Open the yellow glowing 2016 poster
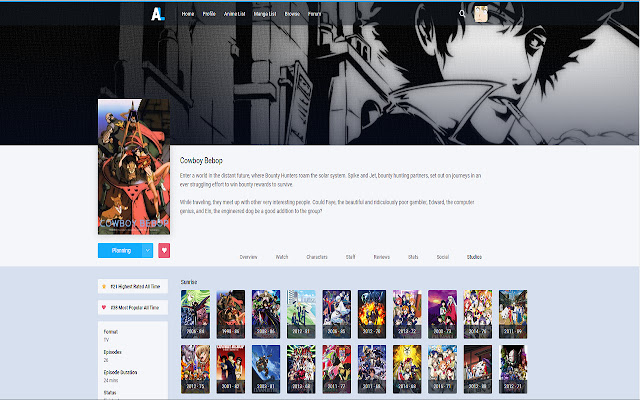This screenshot has height=400, width=640. pyautogui.click(x=407, y=369)
